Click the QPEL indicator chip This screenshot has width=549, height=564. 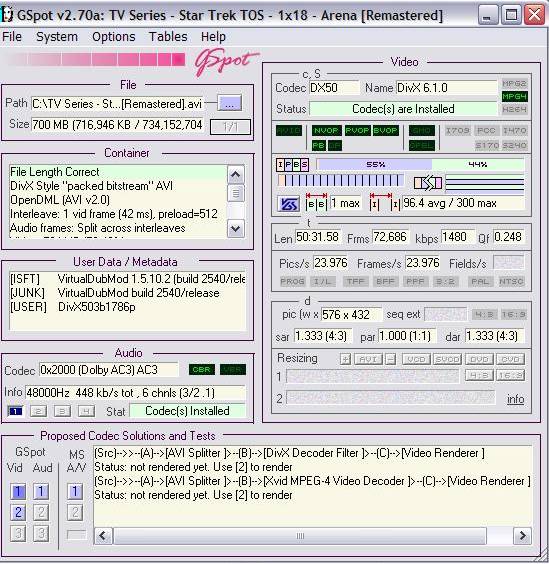[422, 145]
